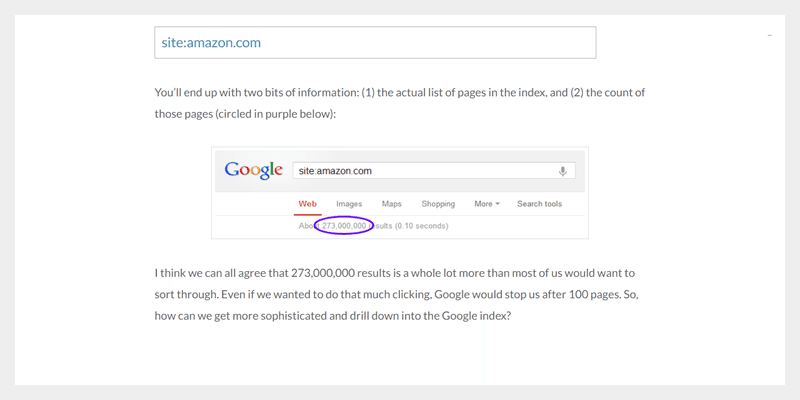
Task: Click the microphone voice search icon
Action: tap(563, 171)
